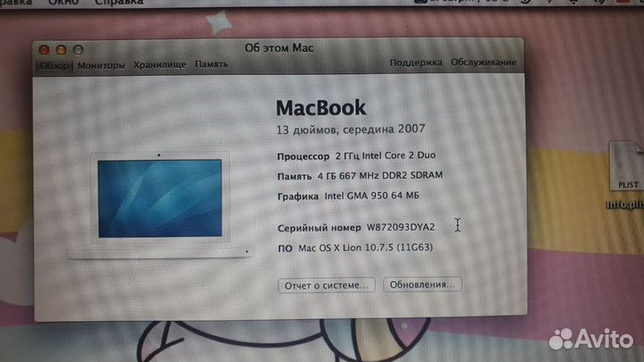This screenshot has height=362, width=644.
Task: Click the 2 ГГц Intel Core 2 Duo value
Action: pyautogui.click(x=386, y=156)
